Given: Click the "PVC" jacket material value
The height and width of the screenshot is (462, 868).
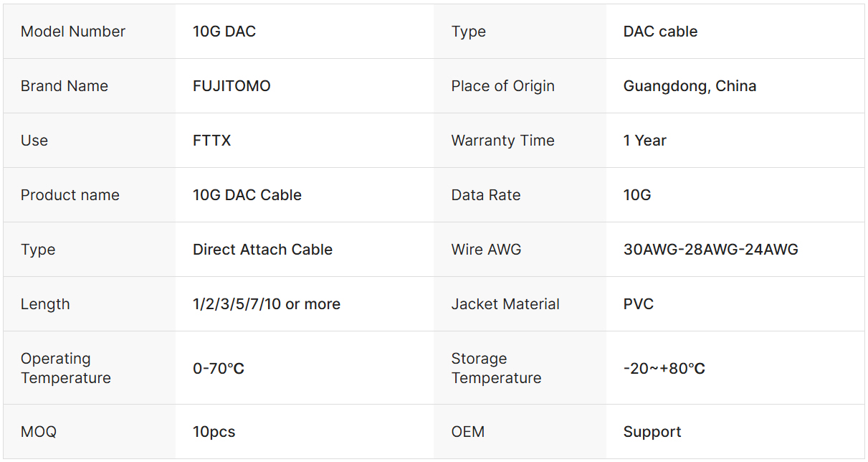Looking at the screenshot, I should (x=639, y=304).
